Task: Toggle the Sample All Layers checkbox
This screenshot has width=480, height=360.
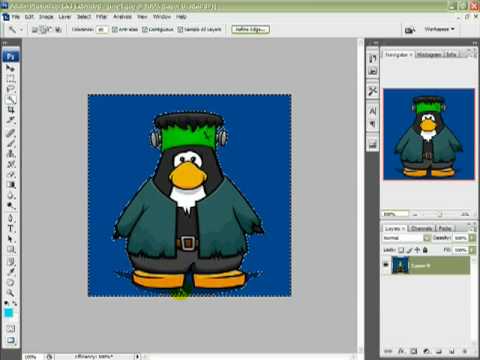Action: (x=180, y=30)
